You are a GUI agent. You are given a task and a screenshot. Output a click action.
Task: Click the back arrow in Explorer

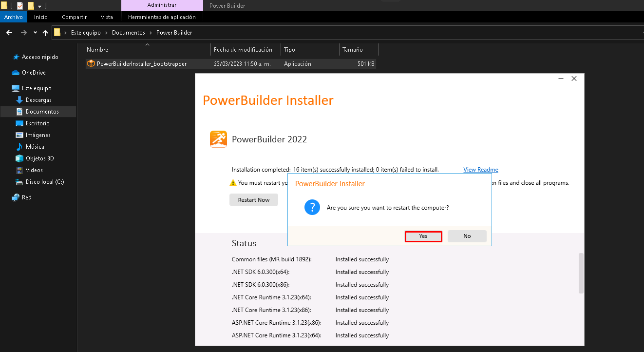pos(9,33)
